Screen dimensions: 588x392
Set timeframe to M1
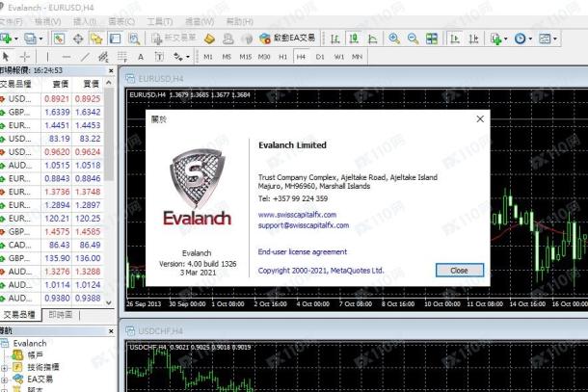208,57
